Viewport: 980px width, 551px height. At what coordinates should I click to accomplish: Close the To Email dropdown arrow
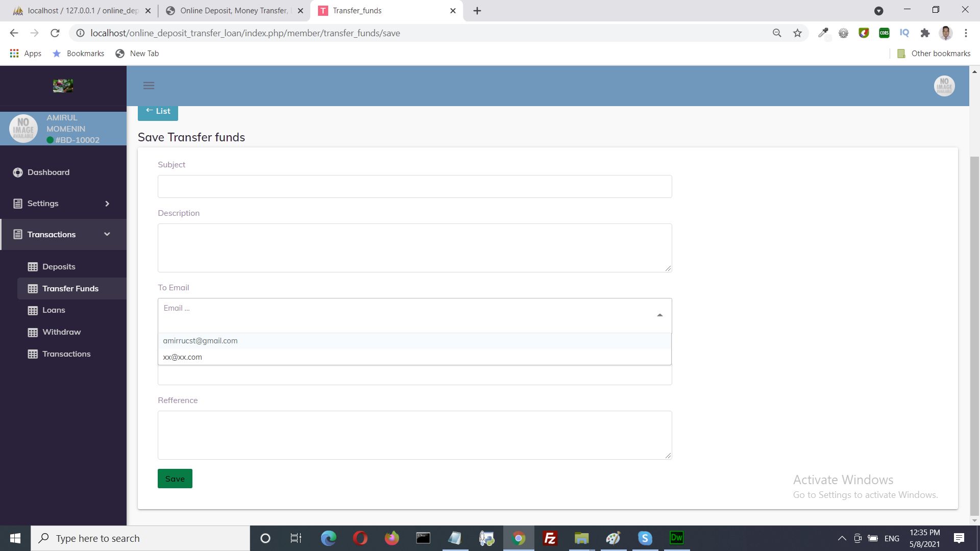(x=659, y=315)
